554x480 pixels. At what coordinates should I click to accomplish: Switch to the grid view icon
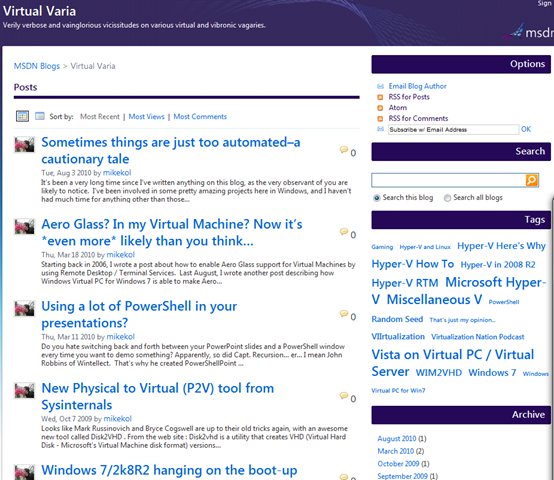[x=22, y=116]
